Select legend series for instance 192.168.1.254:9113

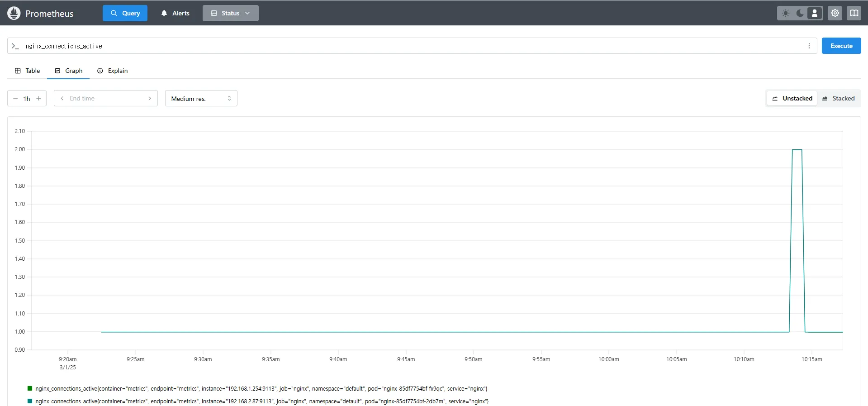click(257, 389)
